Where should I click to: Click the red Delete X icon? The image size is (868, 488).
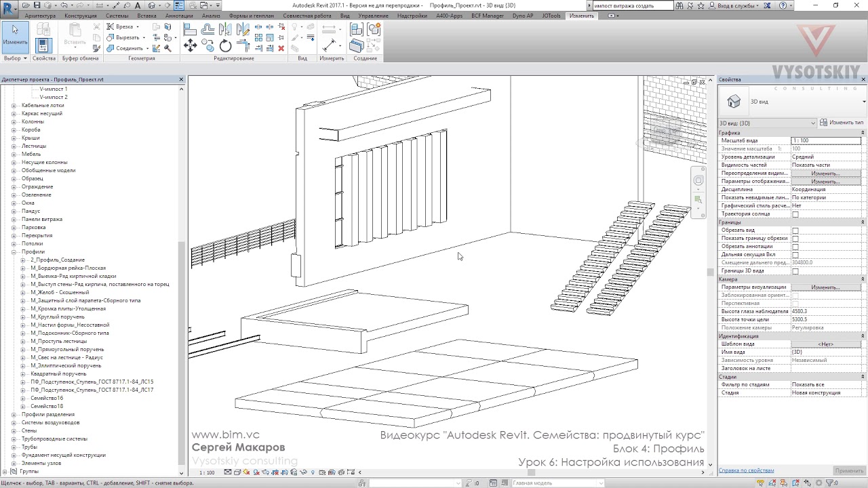(x=281, y=48)
